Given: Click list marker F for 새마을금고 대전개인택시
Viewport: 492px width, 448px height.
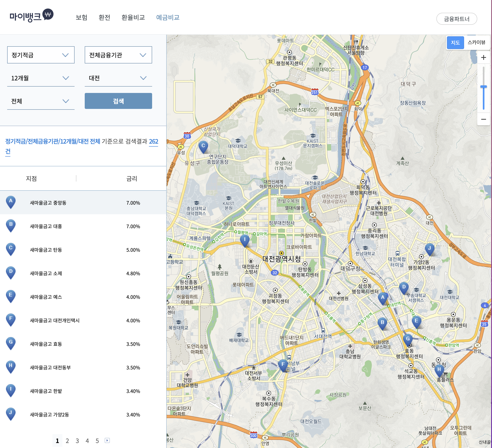Looking at the screenshot, I should [x=11, y=320].
